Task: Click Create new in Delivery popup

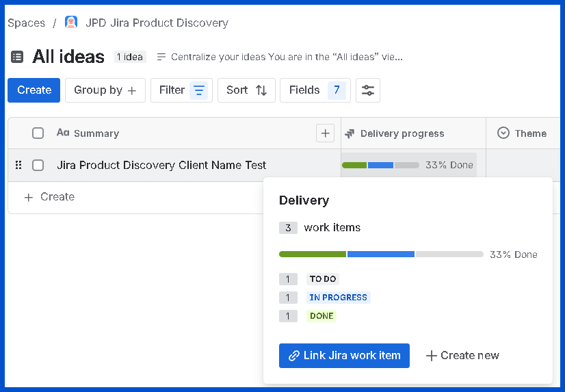Action: (462, 356)
